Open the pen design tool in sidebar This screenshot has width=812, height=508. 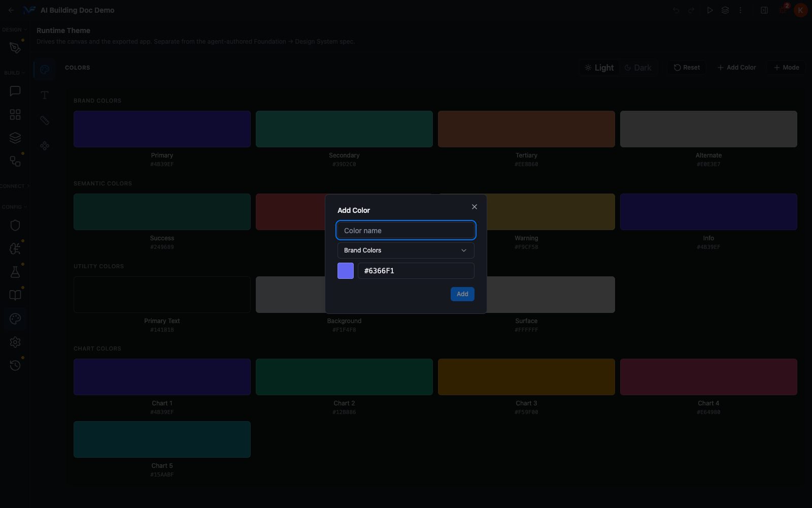(15, 48)
